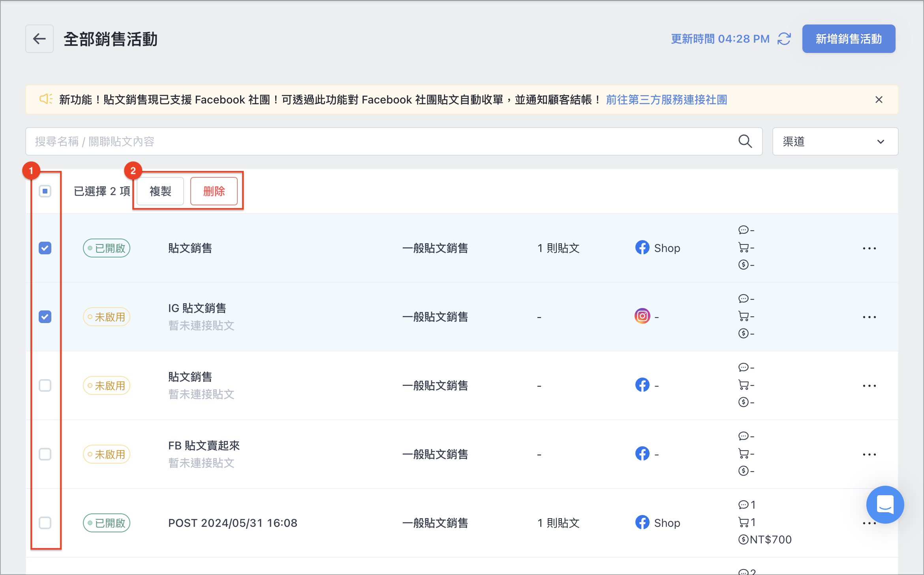Click 1 則貼文 in POST 2024/05/31 row
This screenshot has width=924, height=575.
pyautogui.click(x=558, y=523)
